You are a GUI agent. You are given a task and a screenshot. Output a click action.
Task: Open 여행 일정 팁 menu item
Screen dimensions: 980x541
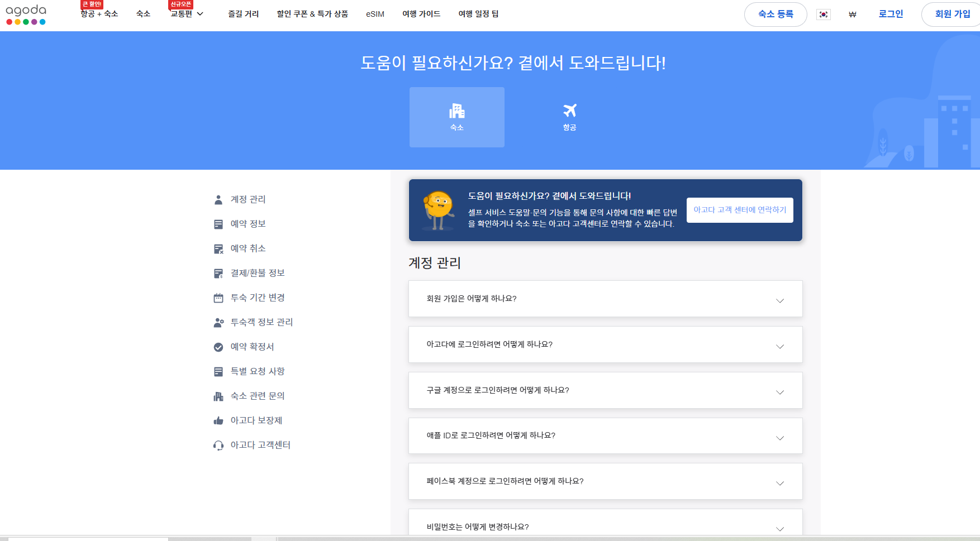tap(478, 14)
